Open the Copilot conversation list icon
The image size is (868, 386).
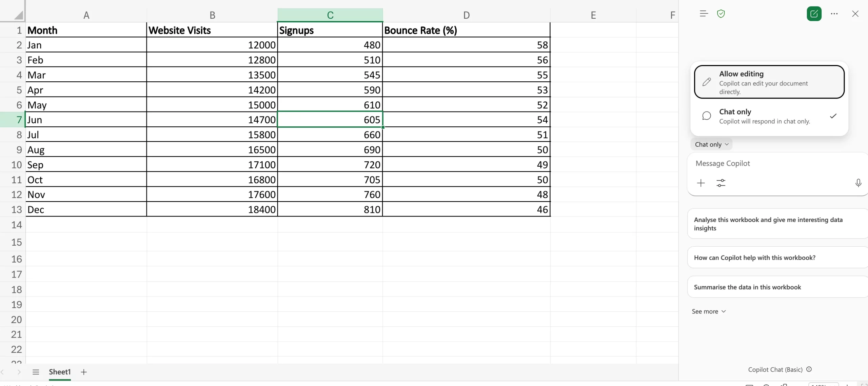(704, 14)
